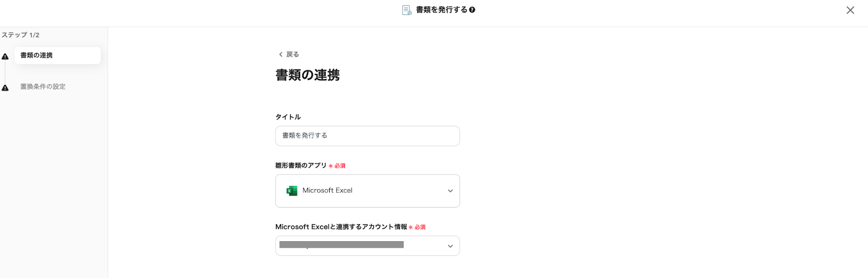Click the 書類を発行する header title text
The width and height of the screenshot is (868, 278).
(441, 10)
